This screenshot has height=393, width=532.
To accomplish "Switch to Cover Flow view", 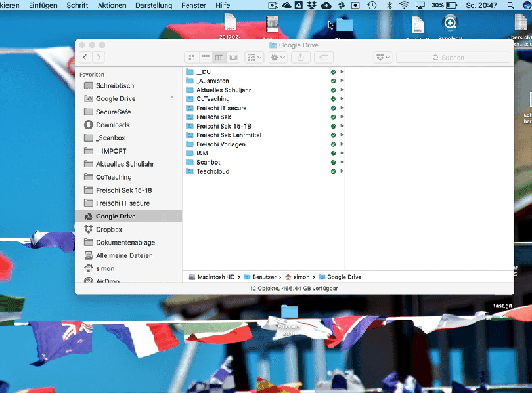I will [x=233, y=57].
